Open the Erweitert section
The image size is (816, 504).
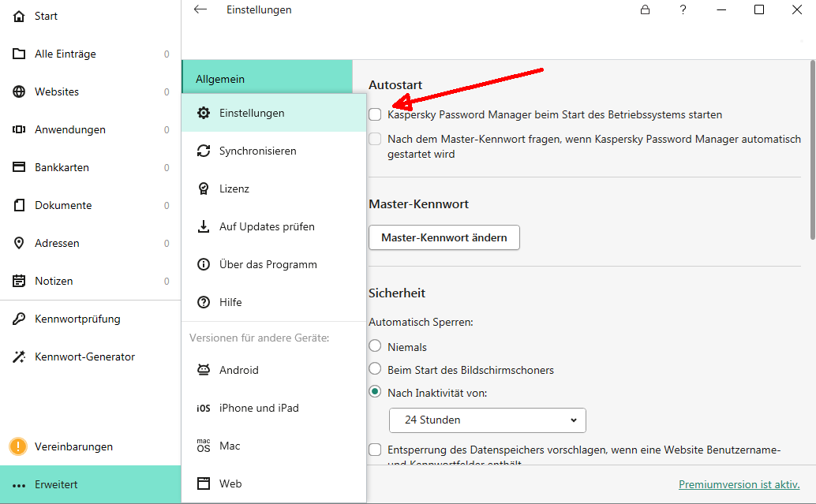point(91,484)
